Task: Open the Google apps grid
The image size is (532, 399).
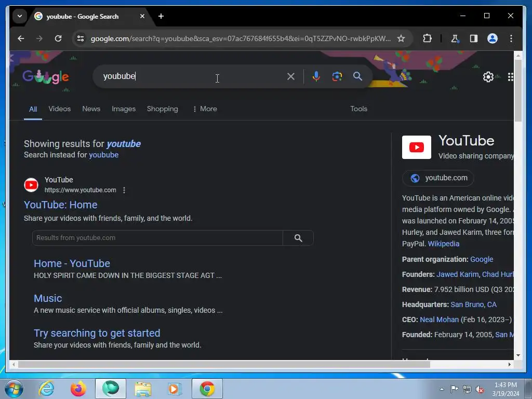Action: click(x=511, y=77)
